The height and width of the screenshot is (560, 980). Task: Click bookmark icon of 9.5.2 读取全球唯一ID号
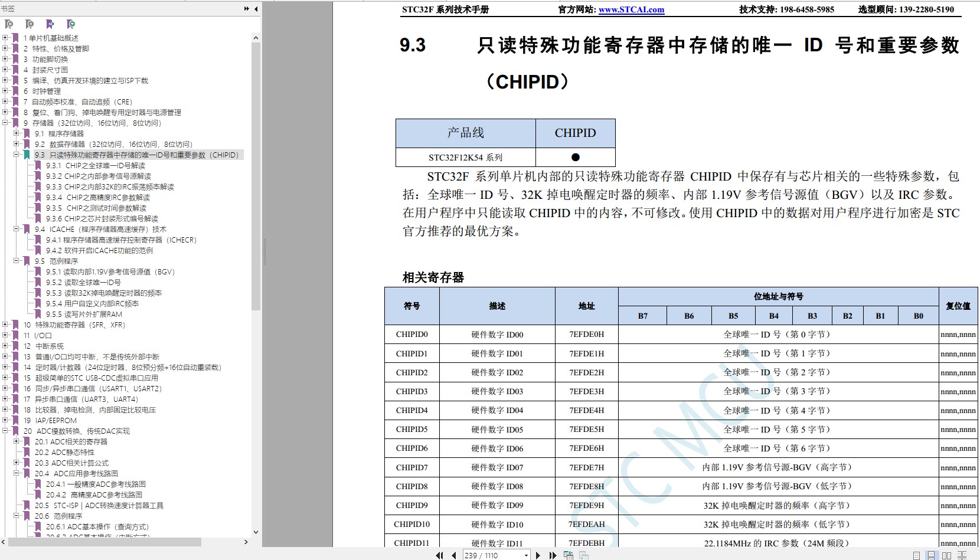pos(38,283)
